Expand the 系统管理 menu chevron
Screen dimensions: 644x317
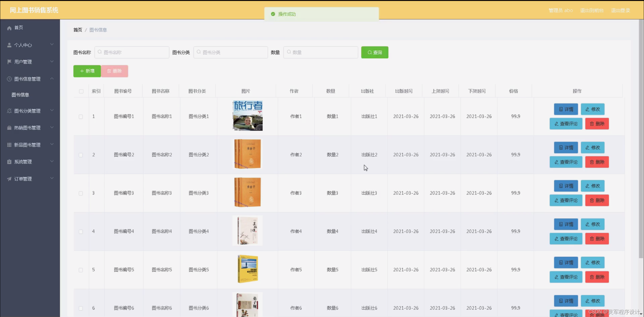coord(52,161)
